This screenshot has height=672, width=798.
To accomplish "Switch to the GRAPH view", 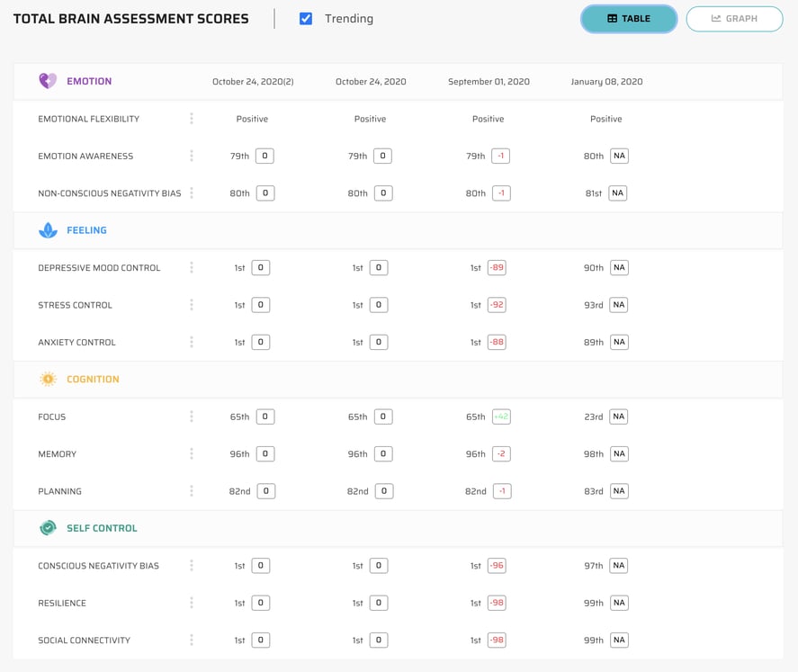I will coord(734,18).
